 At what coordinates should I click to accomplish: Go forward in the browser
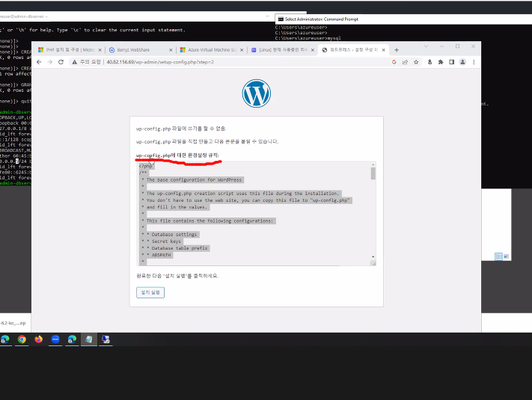[50, 62]
